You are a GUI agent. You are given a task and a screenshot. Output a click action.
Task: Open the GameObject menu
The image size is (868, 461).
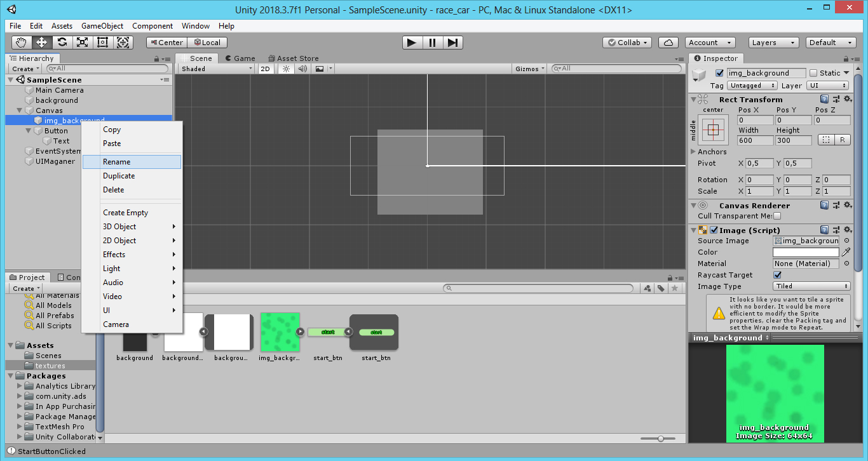[x=102, y=26]
